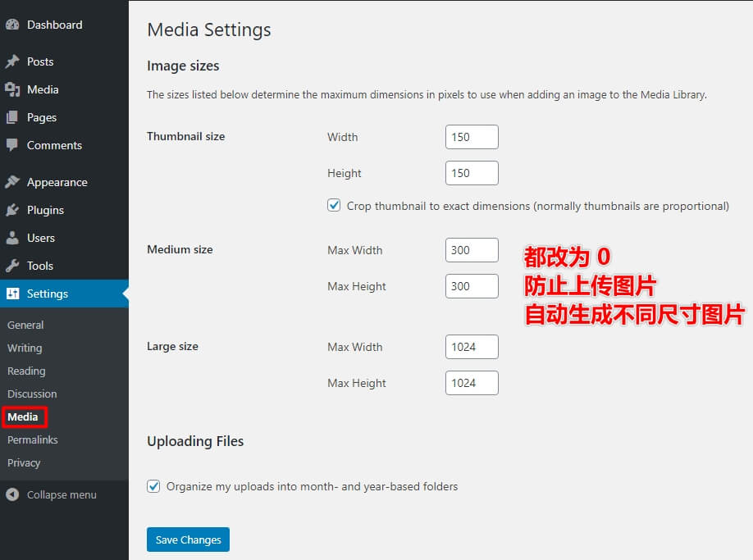753x560 pixels.
Task: Open the Tools menu label
Action: pos(40,266)
